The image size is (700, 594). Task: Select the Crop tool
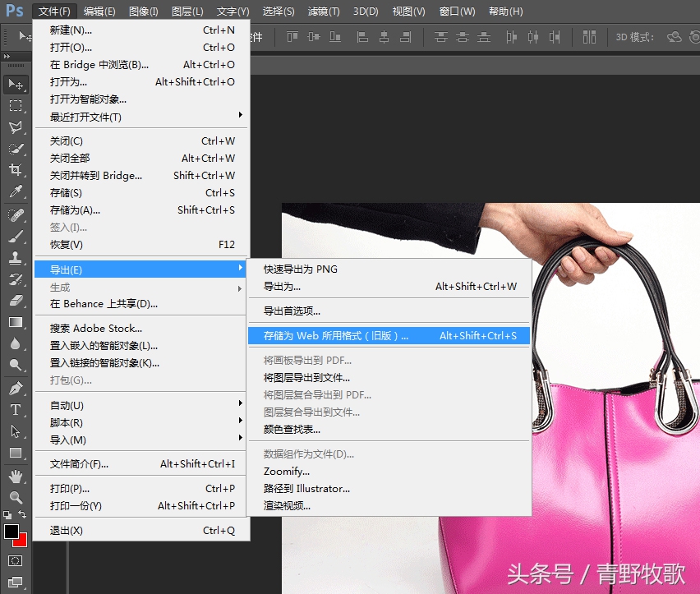click(x=16, y=167)
